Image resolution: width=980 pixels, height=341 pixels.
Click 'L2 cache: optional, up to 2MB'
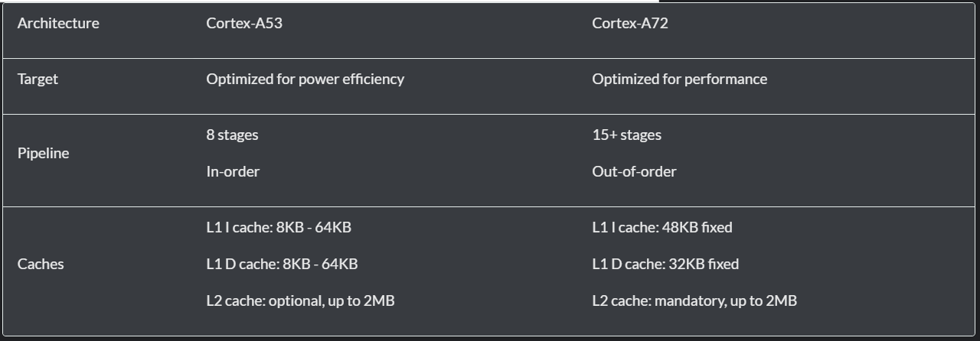pyautogui.click(x=300, y=300)
